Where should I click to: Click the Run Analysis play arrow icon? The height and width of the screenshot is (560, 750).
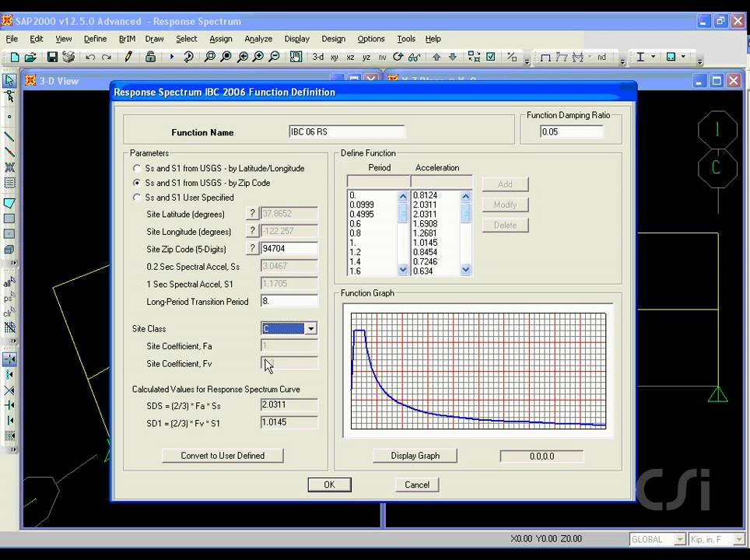pos(172,57)
